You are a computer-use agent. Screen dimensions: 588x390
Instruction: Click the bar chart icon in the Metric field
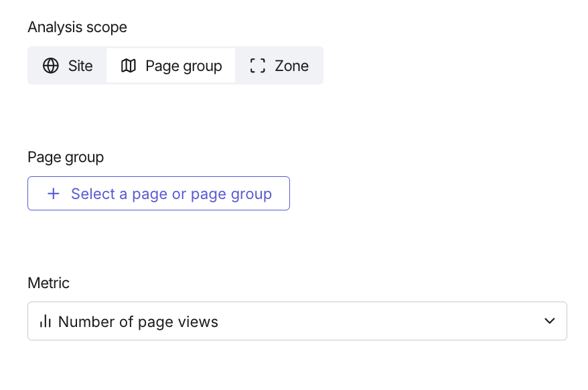(46, 321)
